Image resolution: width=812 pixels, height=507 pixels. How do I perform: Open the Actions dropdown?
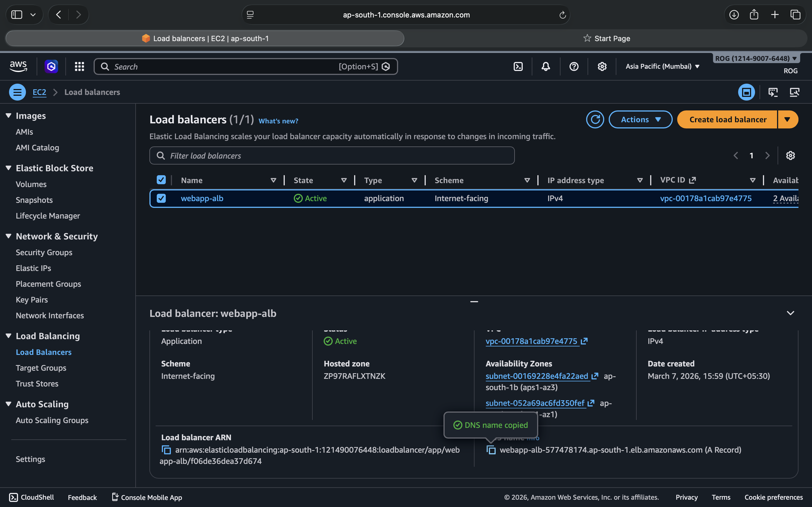click(x=640, y=119)
